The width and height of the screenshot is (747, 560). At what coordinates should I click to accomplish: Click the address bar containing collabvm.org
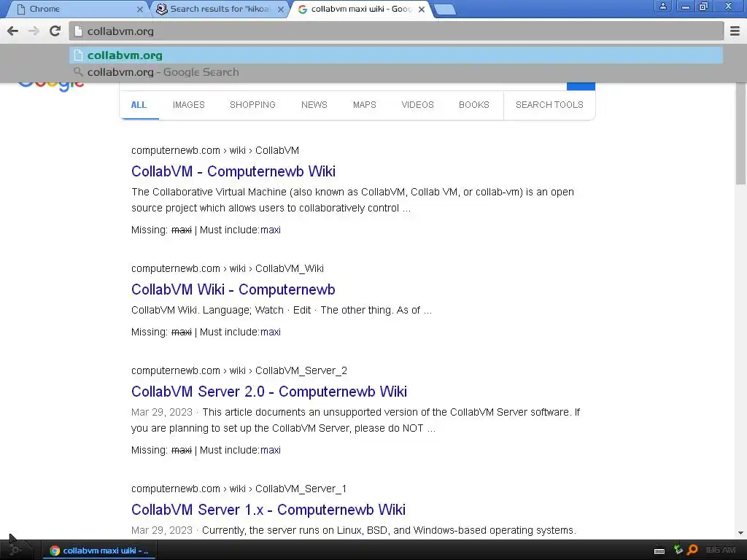coord(396,31)
